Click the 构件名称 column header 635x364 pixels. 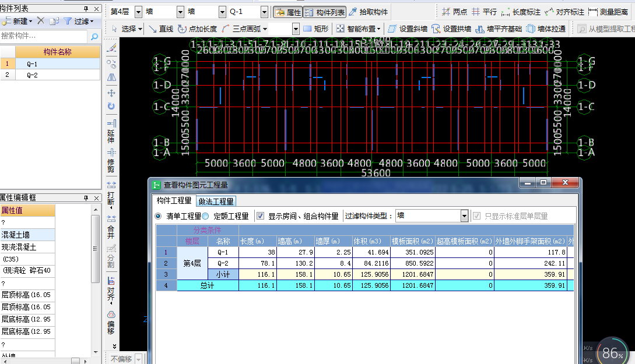pyautogui.click(x=57, y=52)
